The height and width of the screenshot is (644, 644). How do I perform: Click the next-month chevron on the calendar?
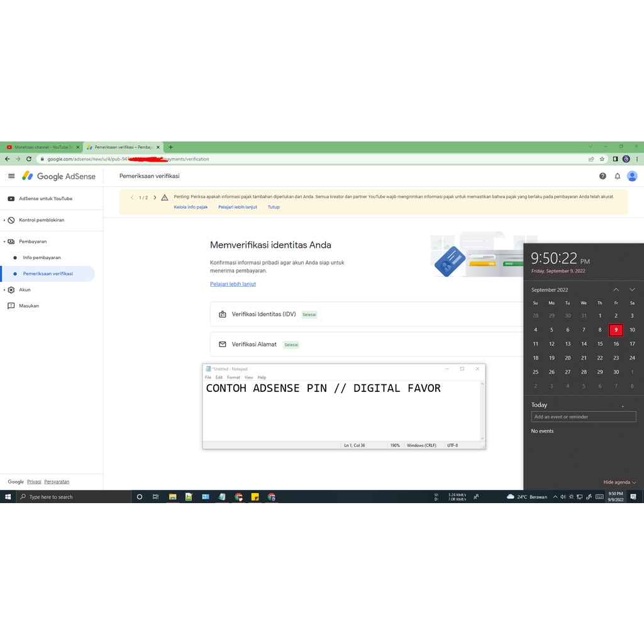point(631,290)
